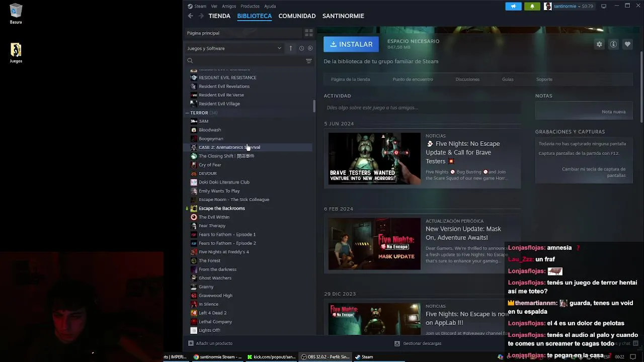The height and width of the screenshot is (362, 644).
Task: Open the Amigos menu
Action: point(229,6)
